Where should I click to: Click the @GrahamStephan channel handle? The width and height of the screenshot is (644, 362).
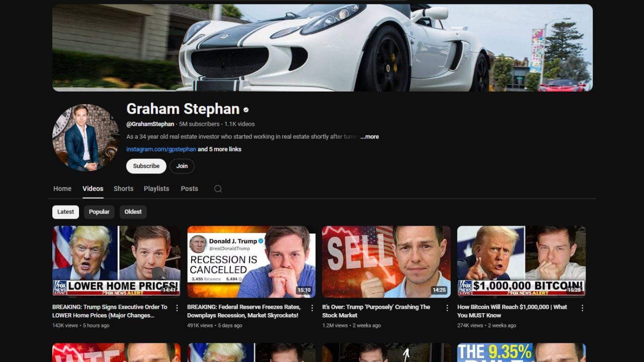click(150, 124)
